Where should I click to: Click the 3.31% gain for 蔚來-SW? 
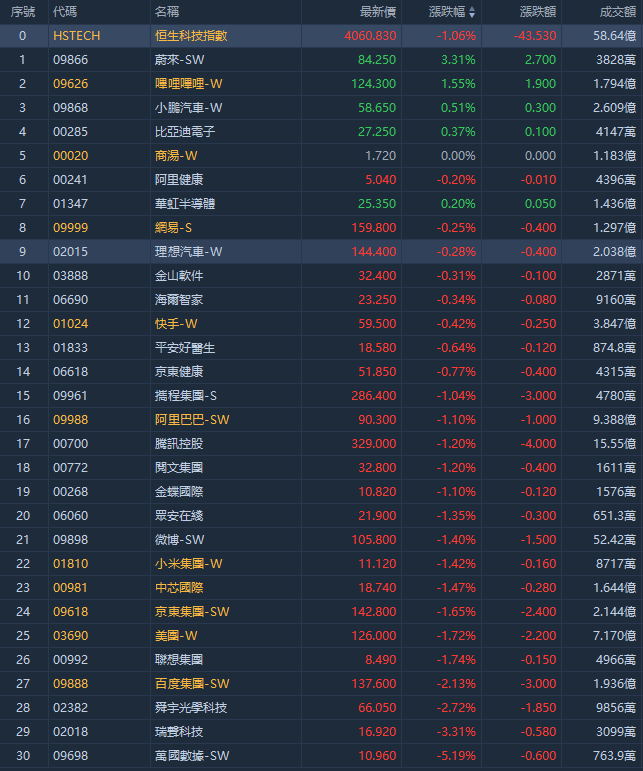click(458, 60)
